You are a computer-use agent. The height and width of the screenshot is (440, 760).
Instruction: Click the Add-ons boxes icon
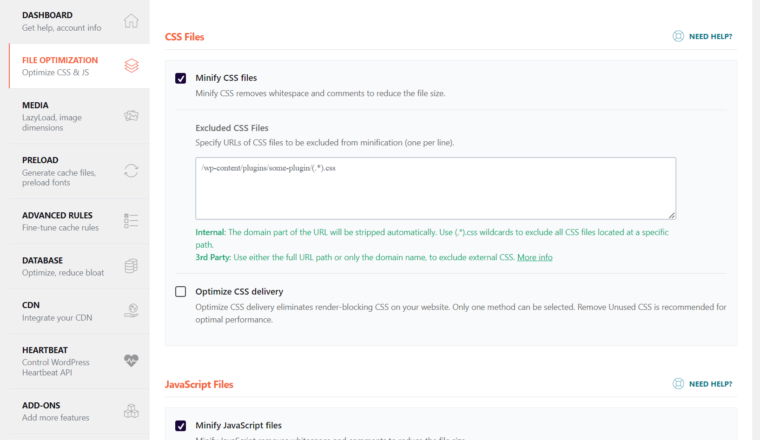131,411
